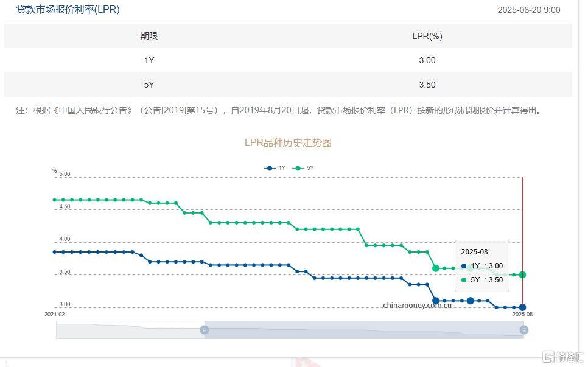This screenshot has height=367, width=588.
Task: Click the 3.50 rate value cell
Action: tap(427, 85)
